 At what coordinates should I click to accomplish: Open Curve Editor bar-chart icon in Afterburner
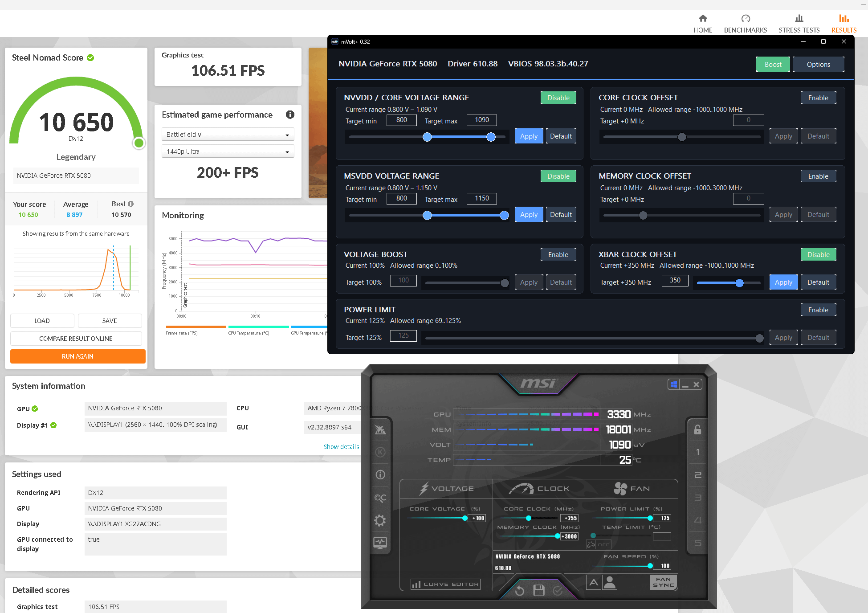point(416,584)
